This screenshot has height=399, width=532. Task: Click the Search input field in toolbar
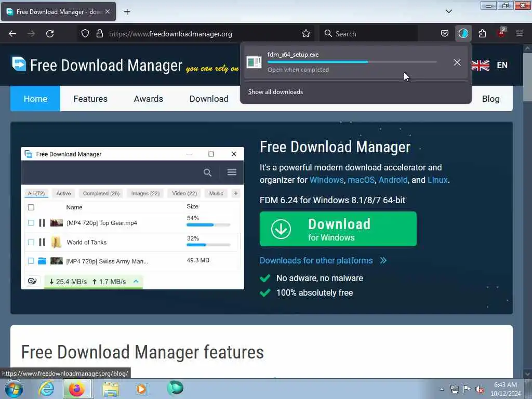click(368, 34)
